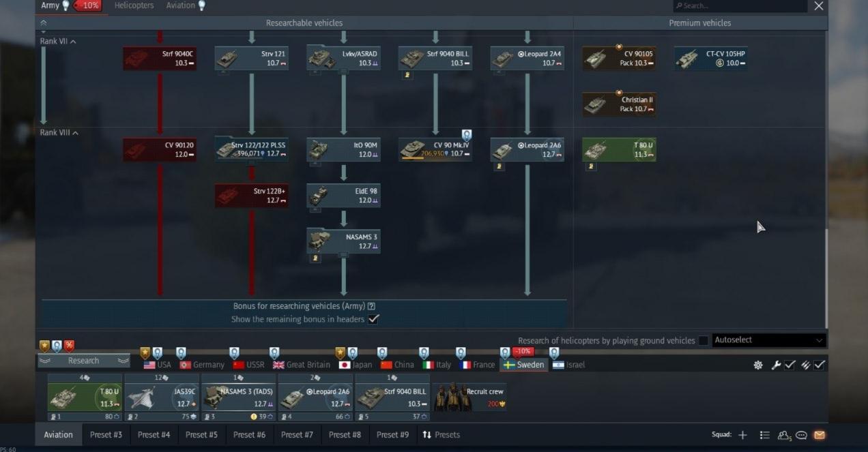
Task: Switch to the USSR nation tab
Action: (x=248, y=365)
